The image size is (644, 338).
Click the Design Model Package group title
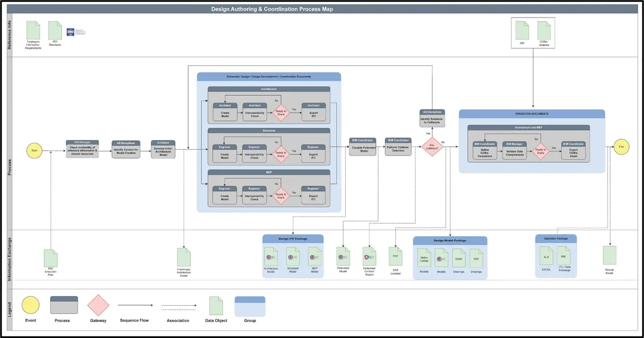point(450,240)
